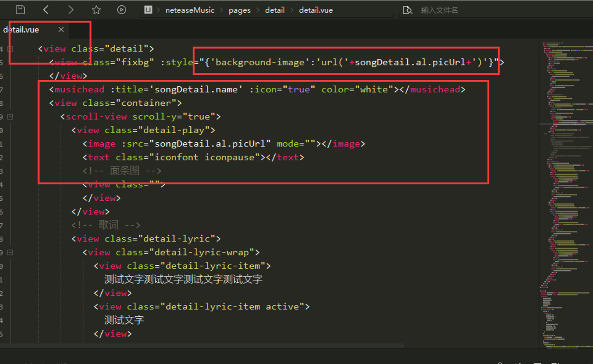Screen dimensions: 593x364
Task: Click the "detail-lyric-item active" line
Action: (201, 306)
